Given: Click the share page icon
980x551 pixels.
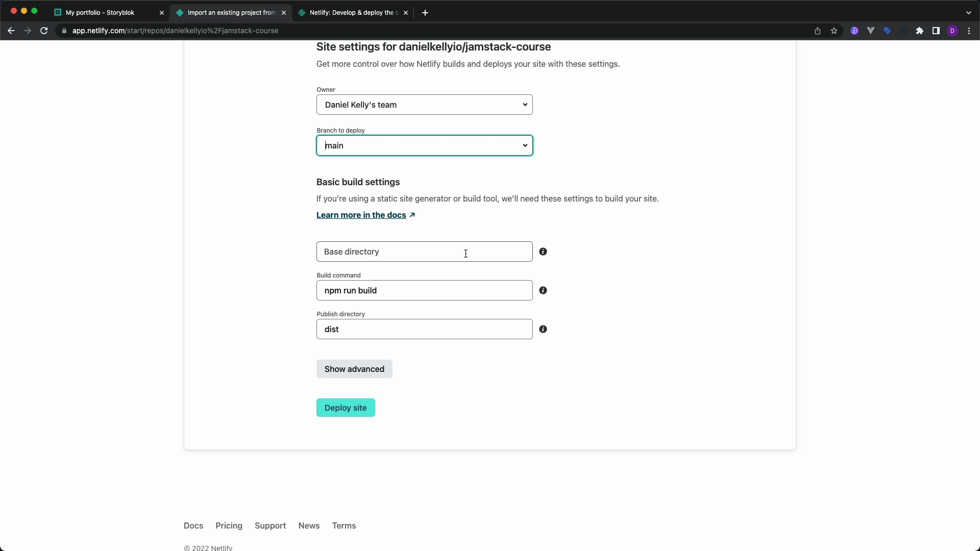Looking at the screenshot, I should pyautogui.click(x=818, y=31).
